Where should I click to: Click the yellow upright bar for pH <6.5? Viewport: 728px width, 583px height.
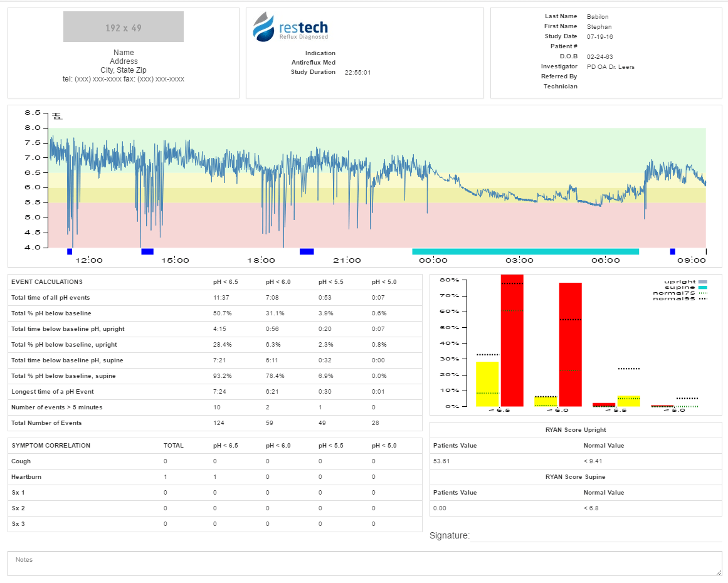[487, 384]
